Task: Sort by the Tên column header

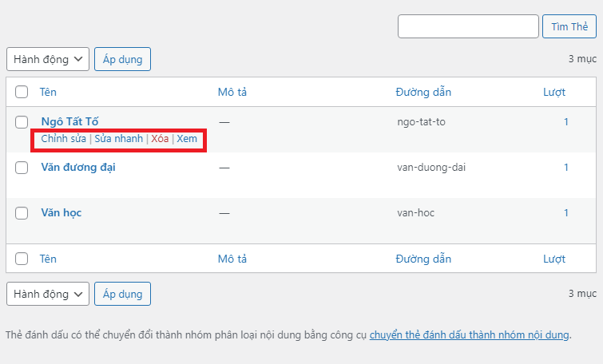Action: (x=48, y=92)
